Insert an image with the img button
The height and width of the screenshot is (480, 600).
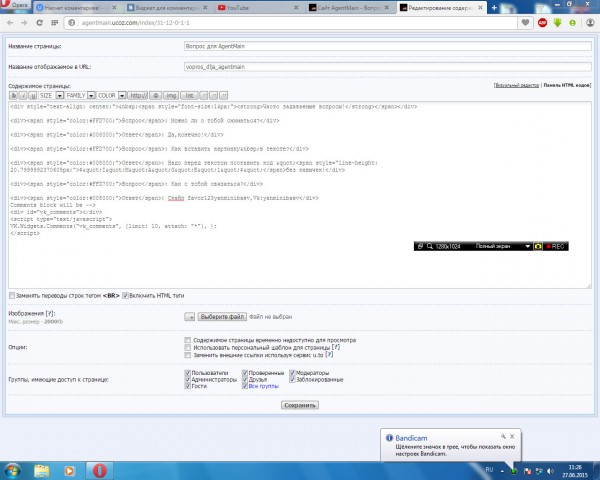pos(171,95)
